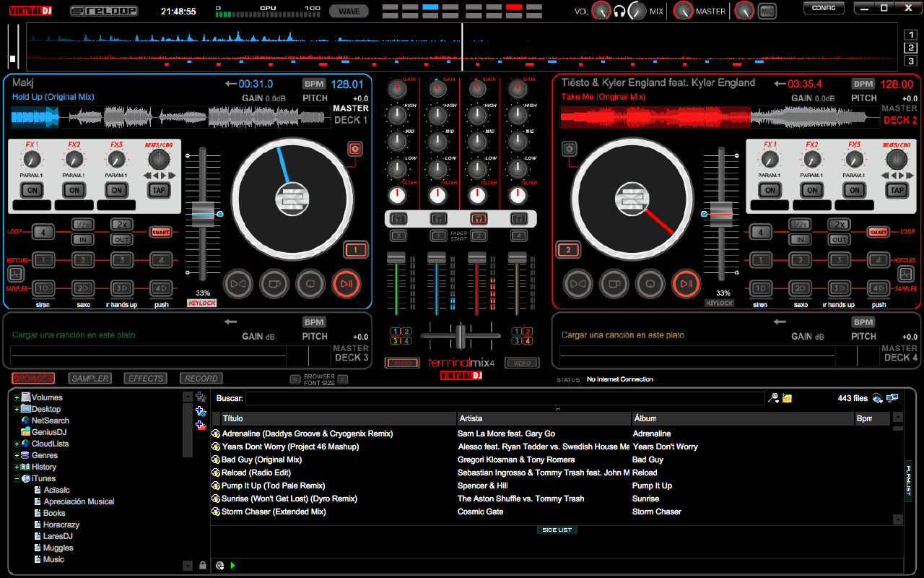924x578 pixels.
Task: Toggle FX1 ON for Deck 1
Action: click(x=31, y=190)
